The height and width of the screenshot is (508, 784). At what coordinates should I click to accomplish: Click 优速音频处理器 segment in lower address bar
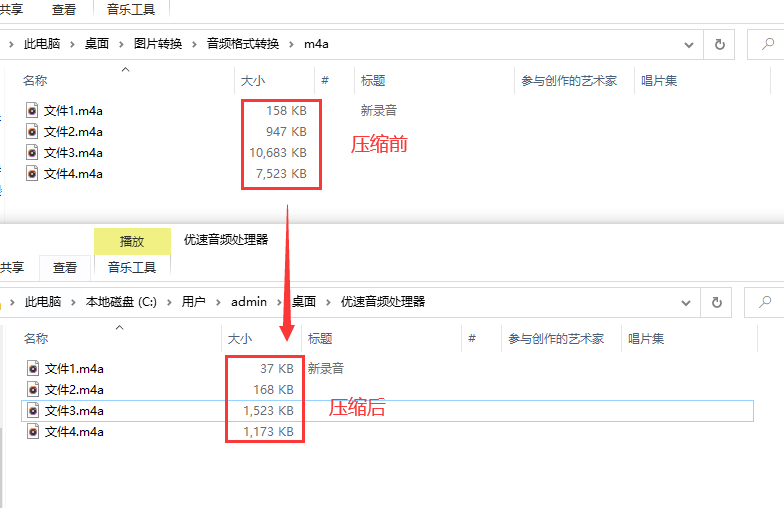coord(383,302)
